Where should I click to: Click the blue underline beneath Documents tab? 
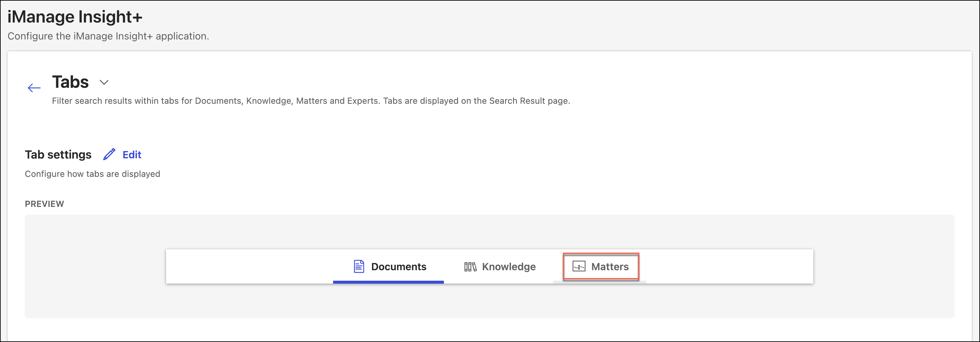pyautogui.click(x=388, y=282)
